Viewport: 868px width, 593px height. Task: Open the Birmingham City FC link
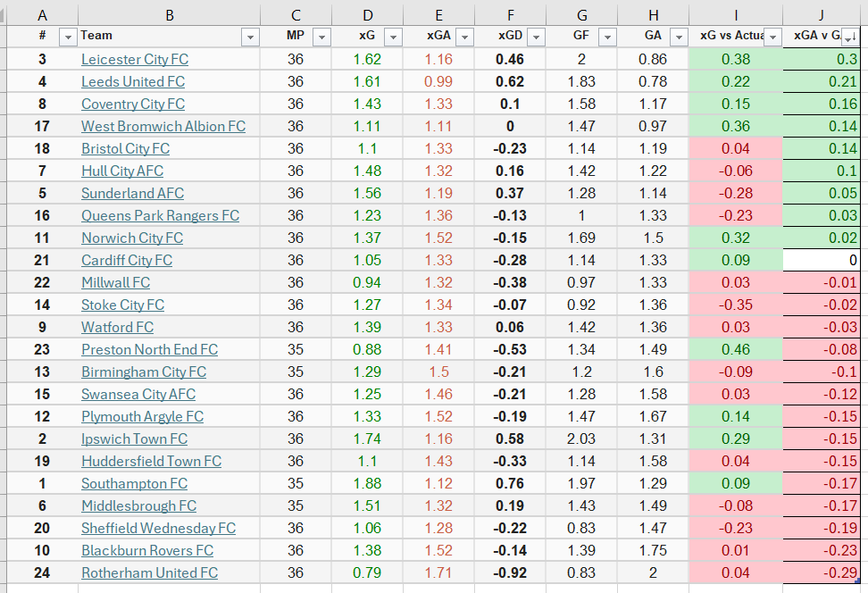(x=144, y=372)
